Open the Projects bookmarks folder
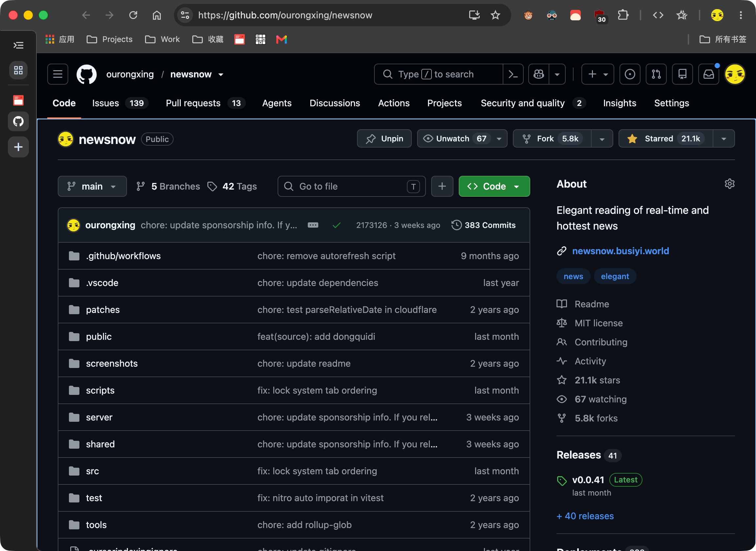 (x=110, y=39)
